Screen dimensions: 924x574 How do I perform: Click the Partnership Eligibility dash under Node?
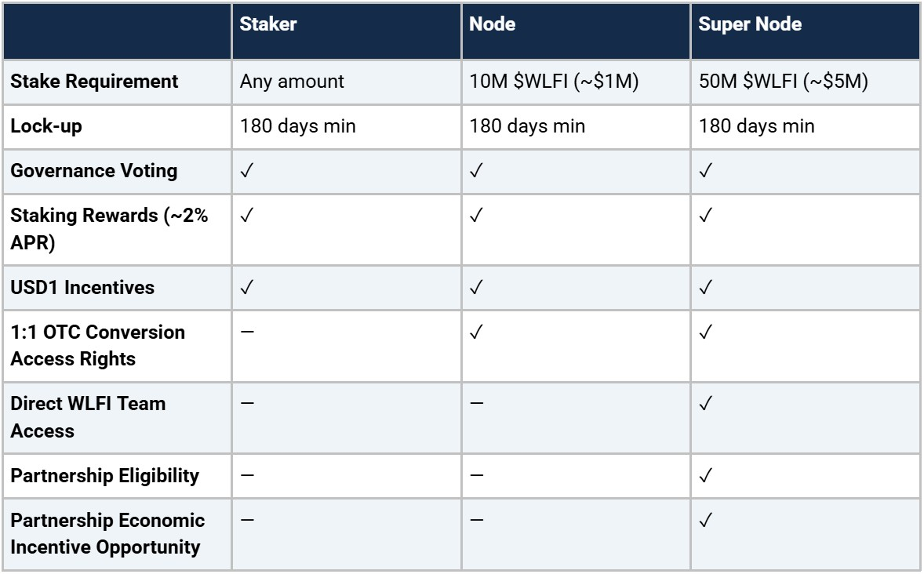pos(475,476)
